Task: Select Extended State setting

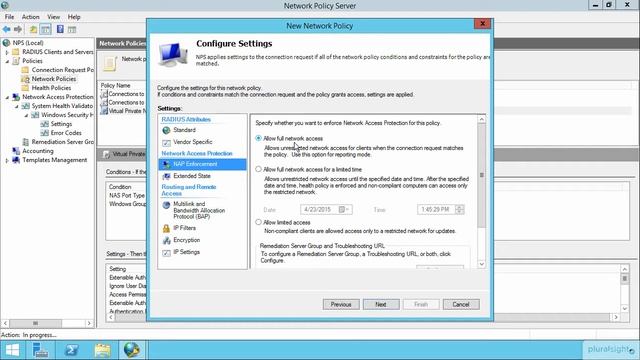Action: [191, 176]
